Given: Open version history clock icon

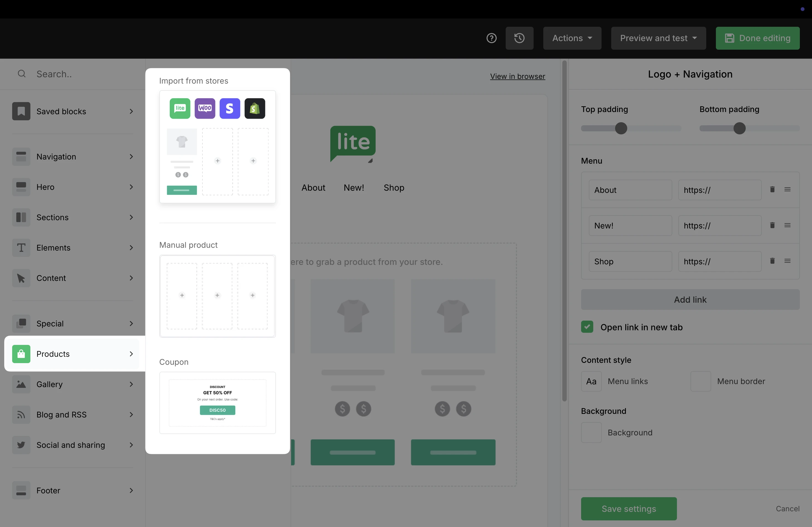Looking at the screenshot, I should tap(519, 38).
